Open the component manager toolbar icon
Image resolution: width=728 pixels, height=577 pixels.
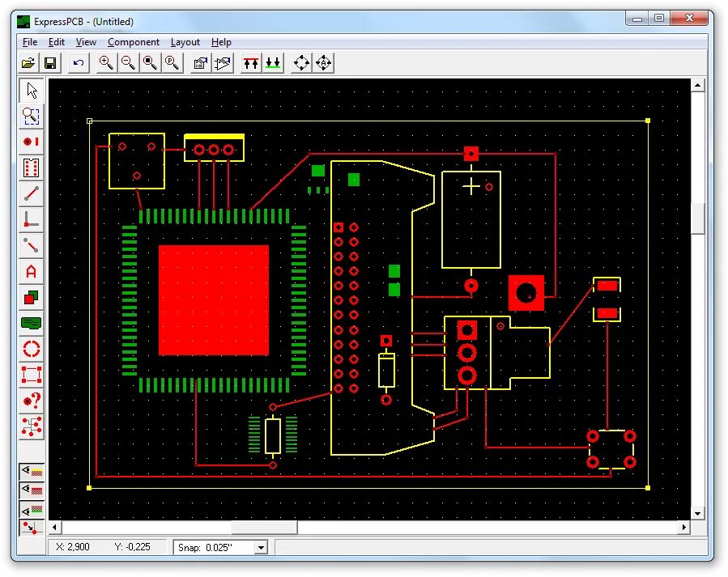[x=223, y=62]
